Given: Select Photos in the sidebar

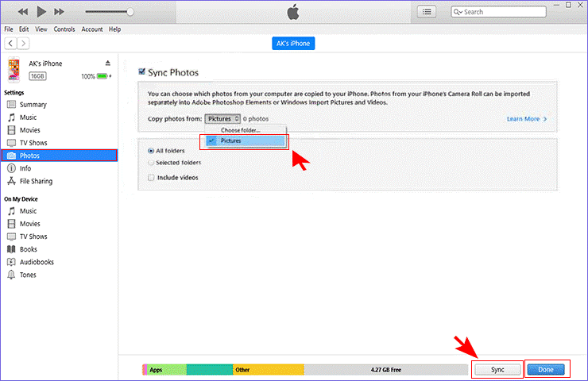Looking at the screenshot, I should pyautogui.click(x=60, y=156).
